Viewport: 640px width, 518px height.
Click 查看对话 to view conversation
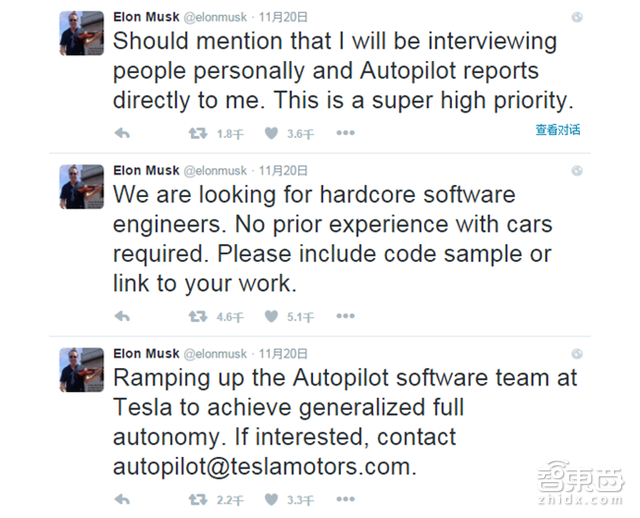[x=557, y=130]
